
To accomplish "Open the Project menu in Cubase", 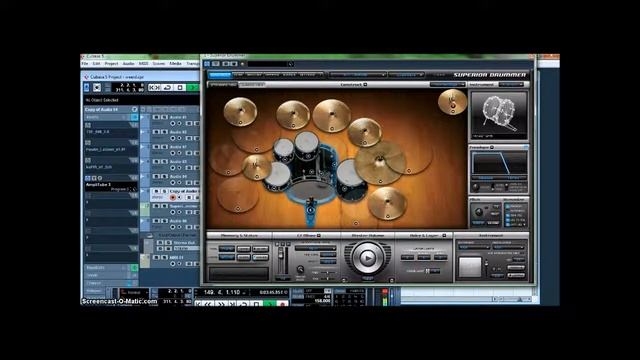I will pyautogui.click(x=111, y=64).
